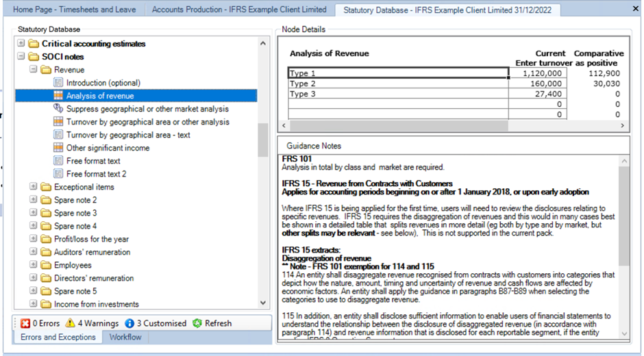Image resolution: width=644 pixels, height=356 pixels.
Task: Click the blue Customised info icon
Action: pyautogui.click(x=129, y=324)
